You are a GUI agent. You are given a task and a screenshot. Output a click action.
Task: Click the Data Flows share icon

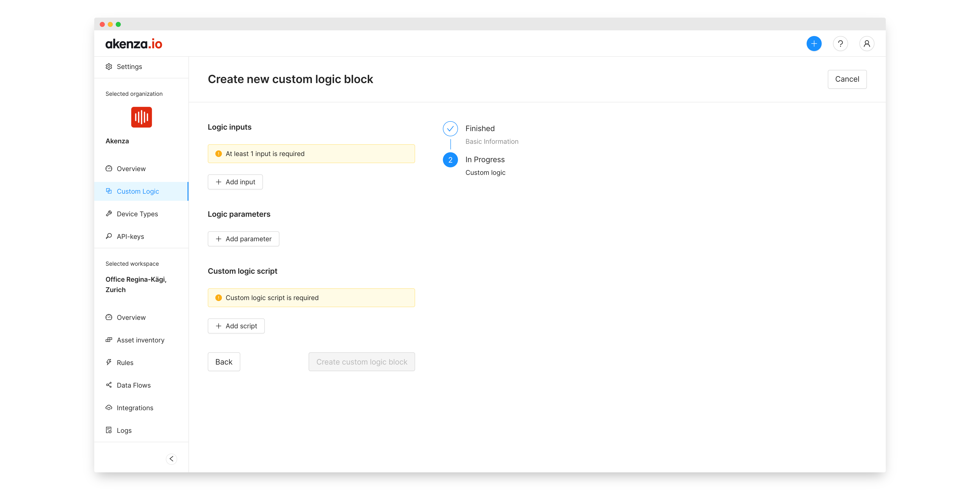tap(109, 385)
